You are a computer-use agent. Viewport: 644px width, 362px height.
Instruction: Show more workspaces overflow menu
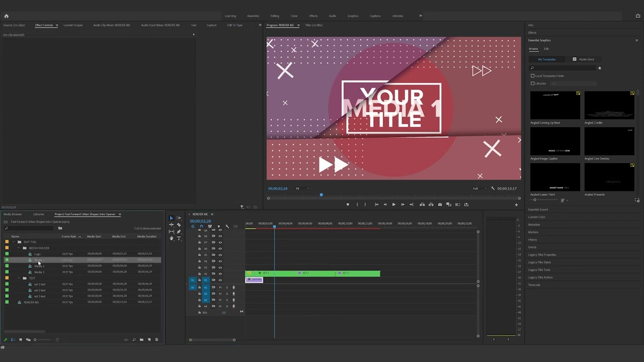pos(421,16)
